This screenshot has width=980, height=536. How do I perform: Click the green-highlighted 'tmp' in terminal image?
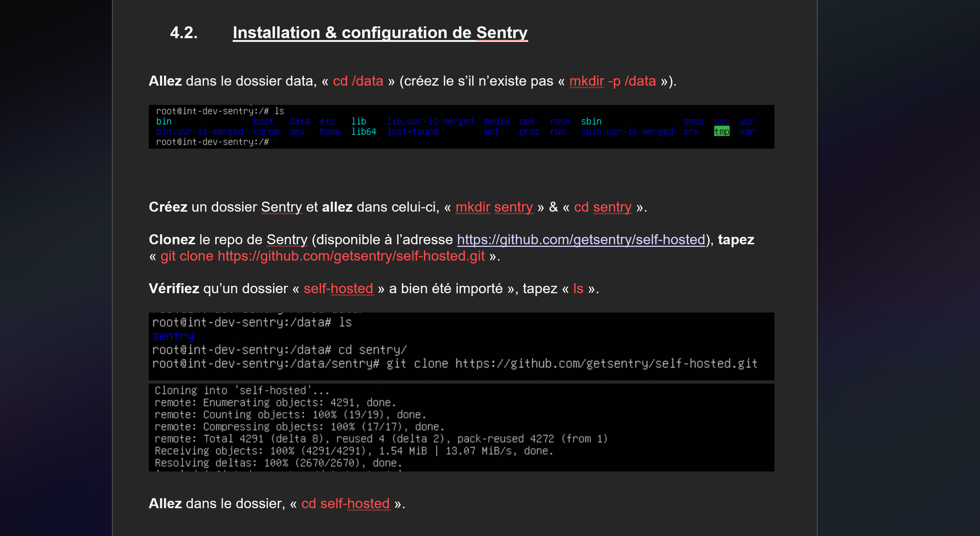point(721,132)
